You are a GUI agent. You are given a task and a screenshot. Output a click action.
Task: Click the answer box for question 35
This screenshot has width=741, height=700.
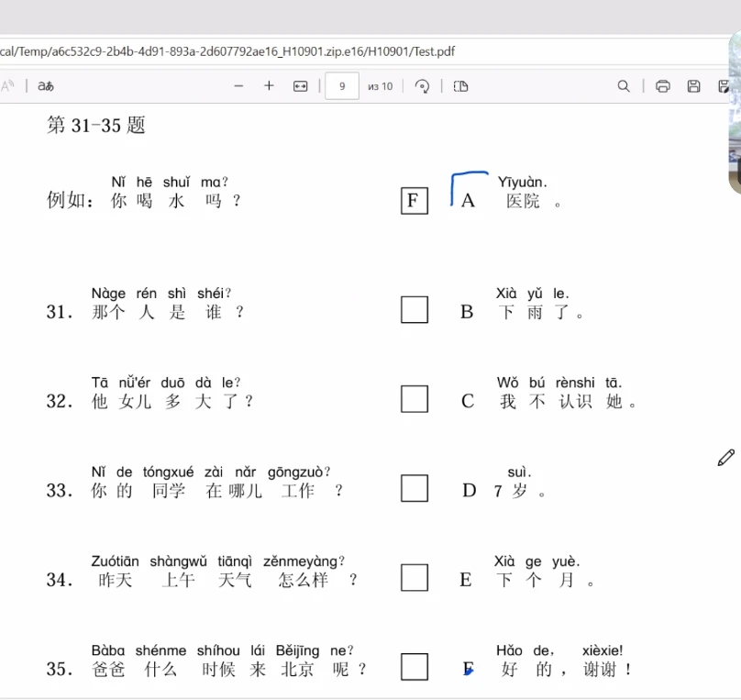[415, 667]
